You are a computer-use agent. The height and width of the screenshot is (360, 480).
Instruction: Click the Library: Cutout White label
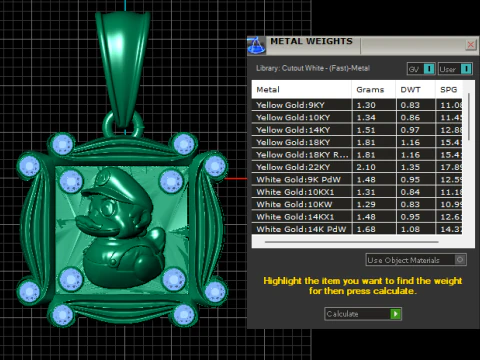pyautogui.click(x=313, y=68)
